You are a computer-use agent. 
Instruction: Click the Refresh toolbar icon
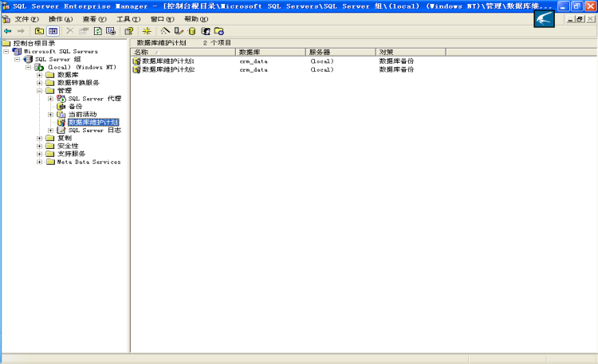coord(98,31)
